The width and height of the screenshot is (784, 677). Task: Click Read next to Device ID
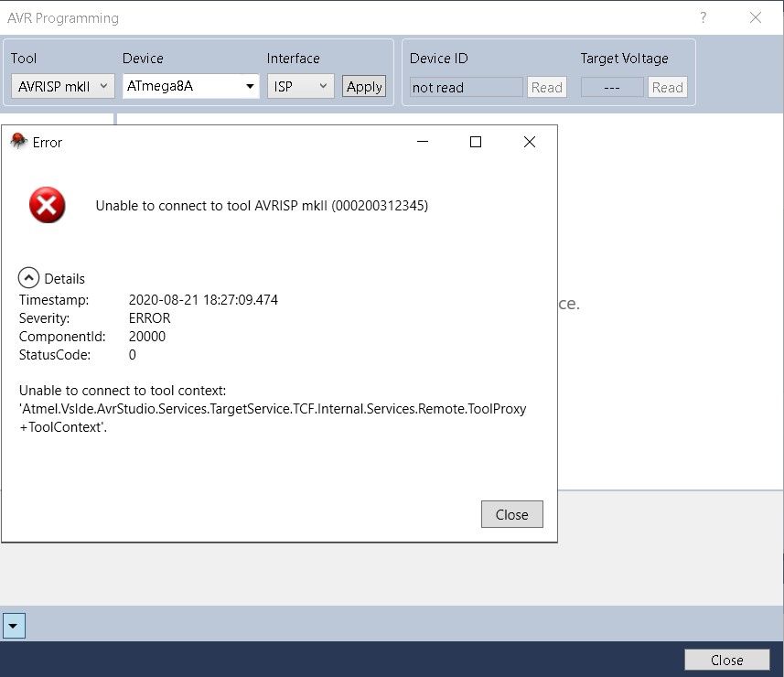[x=546, y=87]
